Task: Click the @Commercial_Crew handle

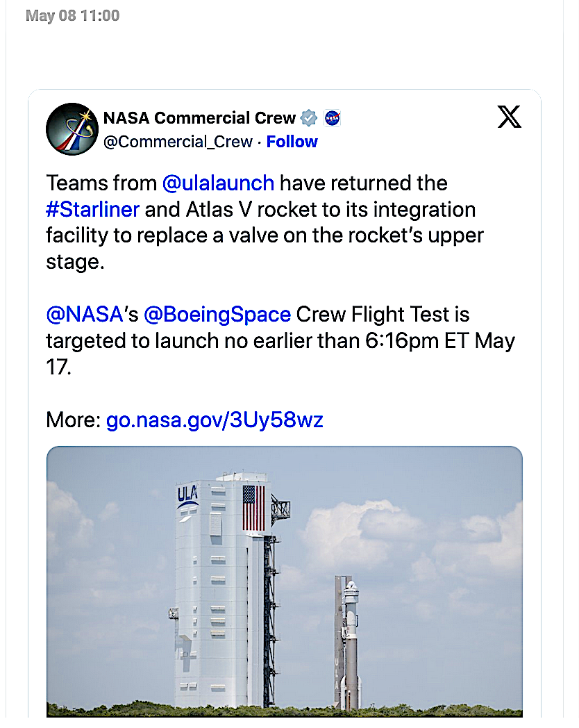Action: pos(179,141)
